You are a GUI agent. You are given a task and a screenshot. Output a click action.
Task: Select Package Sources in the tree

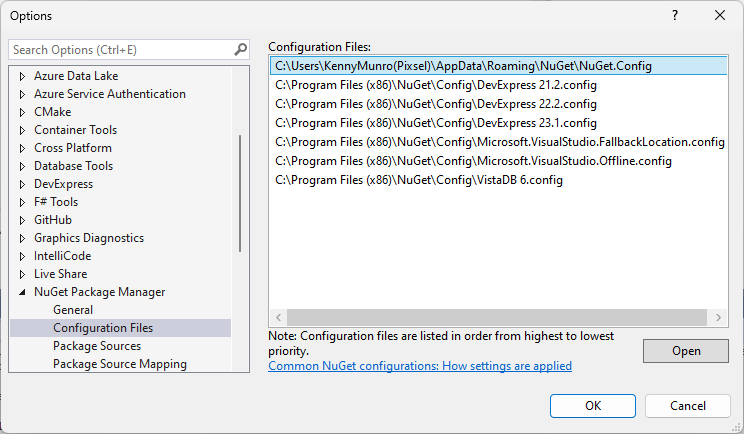pos(97,346)
